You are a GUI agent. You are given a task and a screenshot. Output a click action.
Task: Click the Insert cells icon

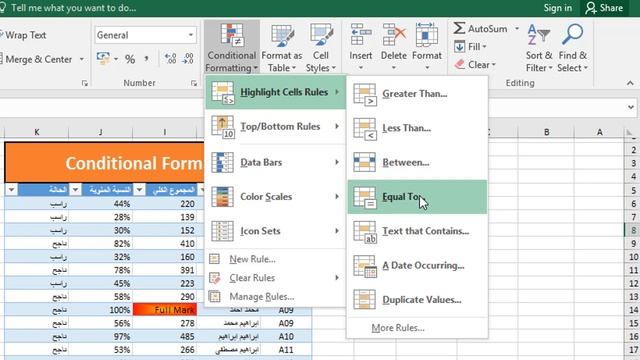point(361,34)
